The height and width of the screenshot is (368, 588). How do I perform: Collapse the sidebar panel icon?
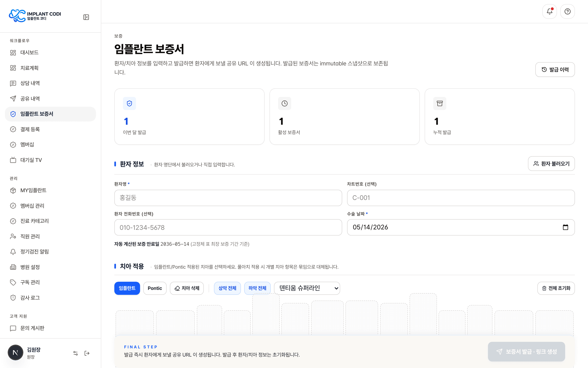pyautogui.click(x=86, y=17)
